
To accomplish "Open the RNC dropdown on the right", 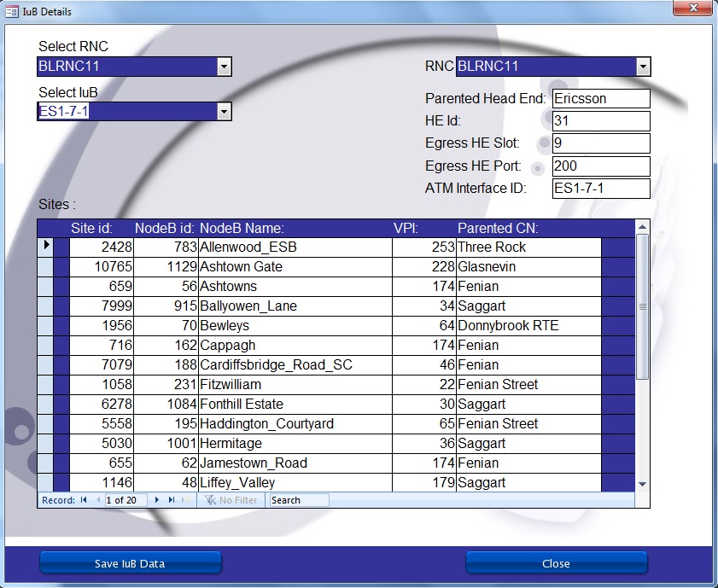I will pos(643,67).
